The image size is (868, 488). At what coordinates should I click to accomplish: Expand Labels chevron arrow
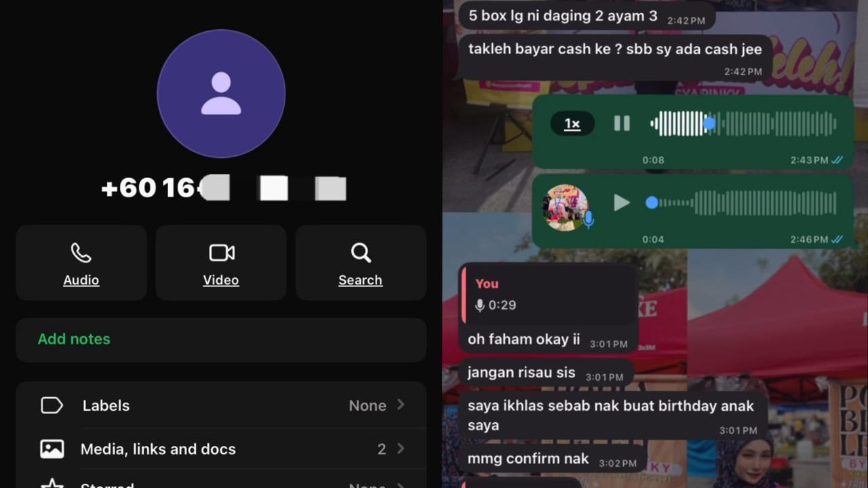(x=401, y=405)
